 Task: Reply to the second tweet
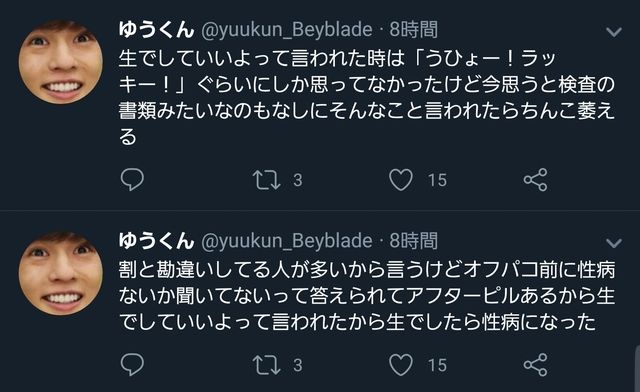pos(132,364)
